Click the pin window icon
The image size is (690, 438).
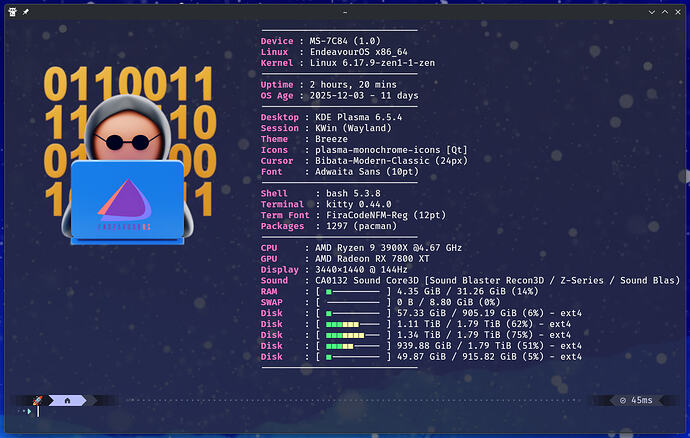click(x=25, y=8)
